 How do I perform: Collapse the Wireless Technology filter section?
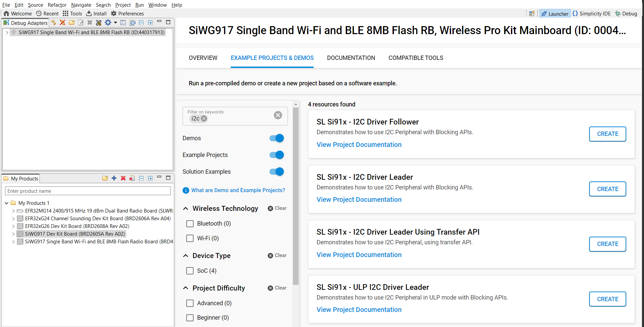[186, 208]
